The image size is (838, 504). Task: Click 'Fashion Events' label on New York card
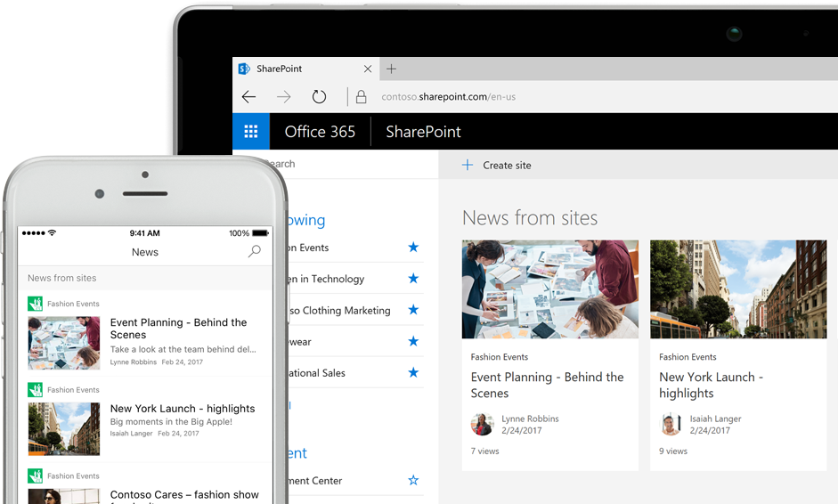coord(687,357)
